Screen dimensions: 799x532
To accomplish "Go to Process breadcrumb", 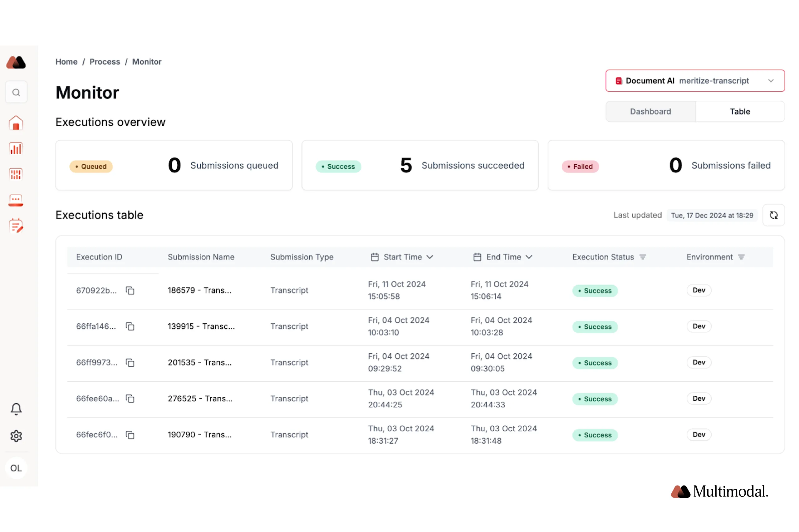I will tap(105, 62).
